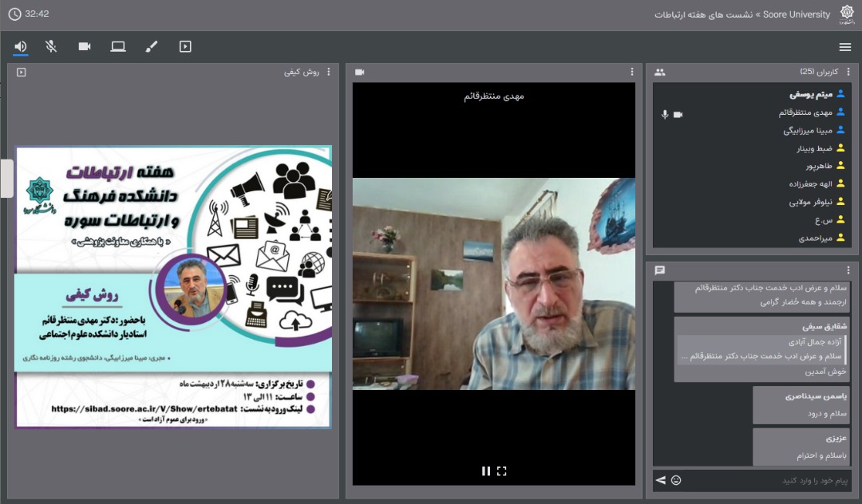Click the sibad.soore.ac.ir link on slide
The image size is (862, 504).
(144, 409)
